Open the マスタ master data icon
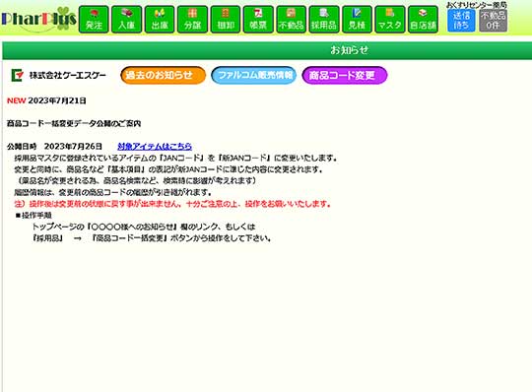532x392 pixels. (x=390, y=20)
